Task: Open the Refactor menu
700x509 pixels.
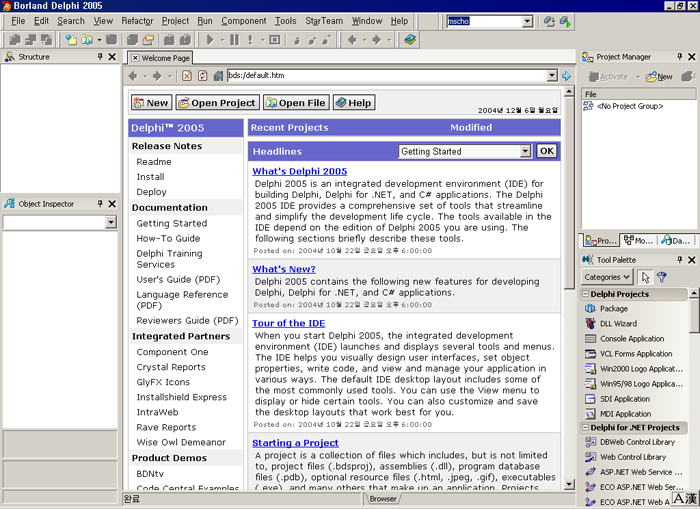Action: coord(137,21)
